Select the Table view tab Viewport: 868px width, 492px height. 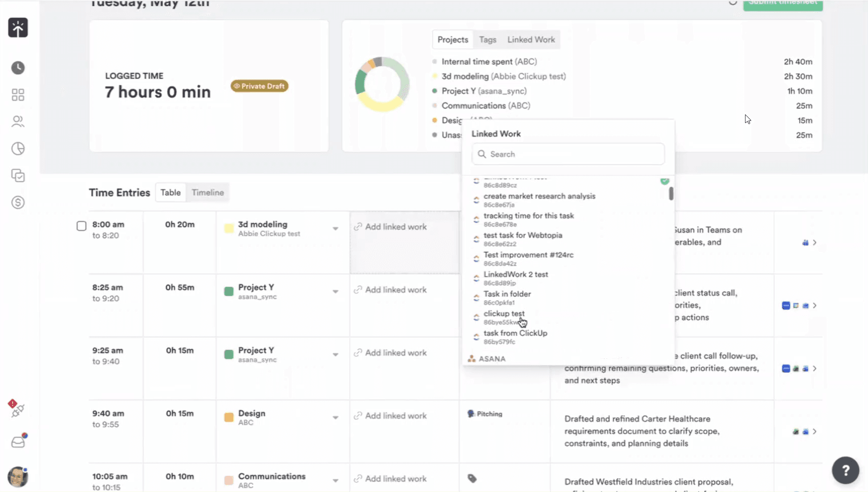click(x=171, y=192)
